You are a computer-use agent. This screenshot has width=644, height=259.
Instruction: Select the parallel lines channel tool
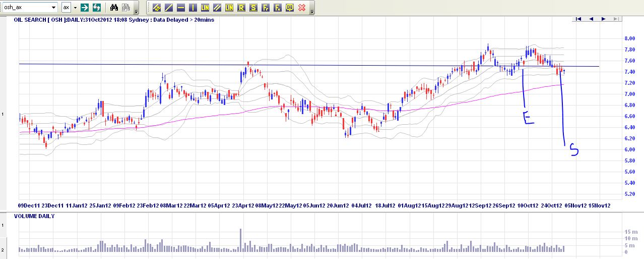tap(217, 8)
